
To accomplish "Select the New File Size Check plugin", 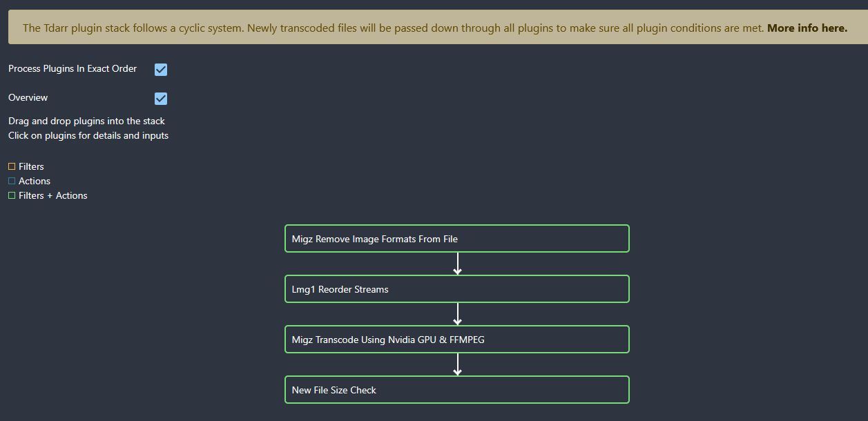I will [x=456, y=390].
